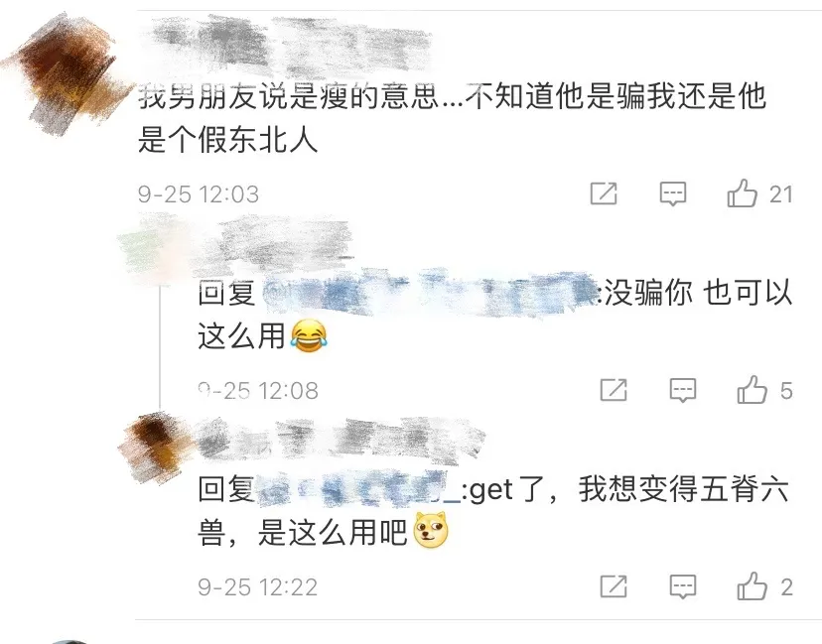Share the reply posted at 12:22
This screenshot has height=644, width=822.
coord(614,586)
